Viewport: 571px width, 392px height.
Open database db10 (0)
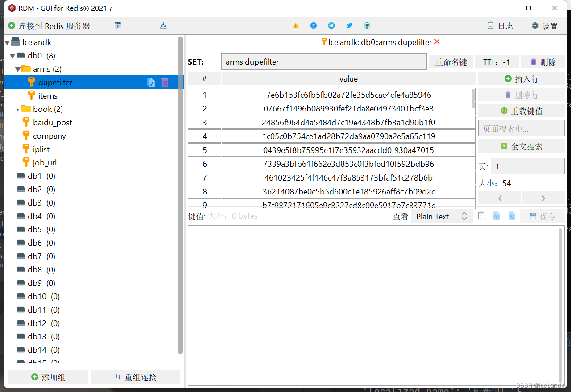pyautogui.click(x=44, y=297)
